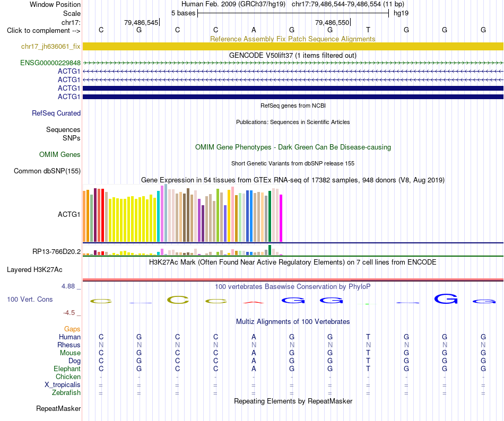Click the A base in the reference sequence row
Image resolution: width=504 pixels, height=421 pixels.
pos(254,30)
